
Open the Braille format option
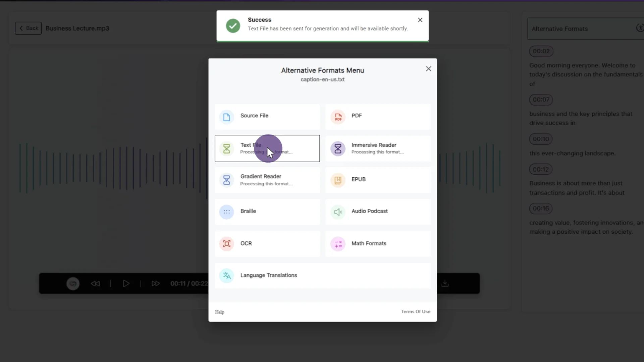pyautogui.click(x=267, y=212)
